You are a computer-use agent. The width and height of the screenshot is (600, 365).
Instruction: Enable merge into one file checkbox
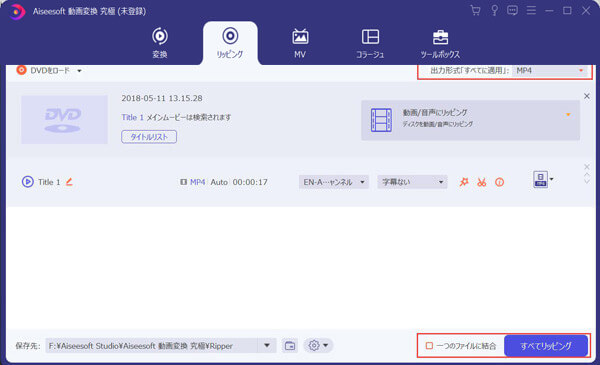click(429, 346)
